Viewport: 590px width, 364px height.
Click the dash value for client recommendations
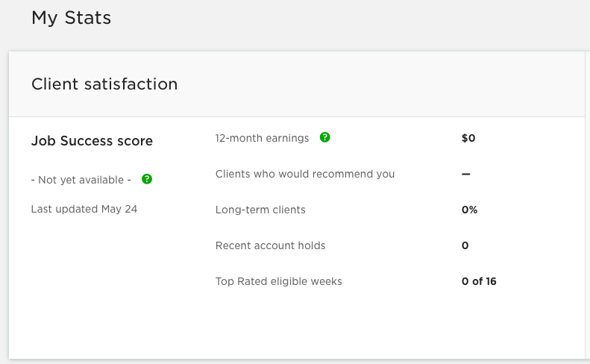coord(466,174)
